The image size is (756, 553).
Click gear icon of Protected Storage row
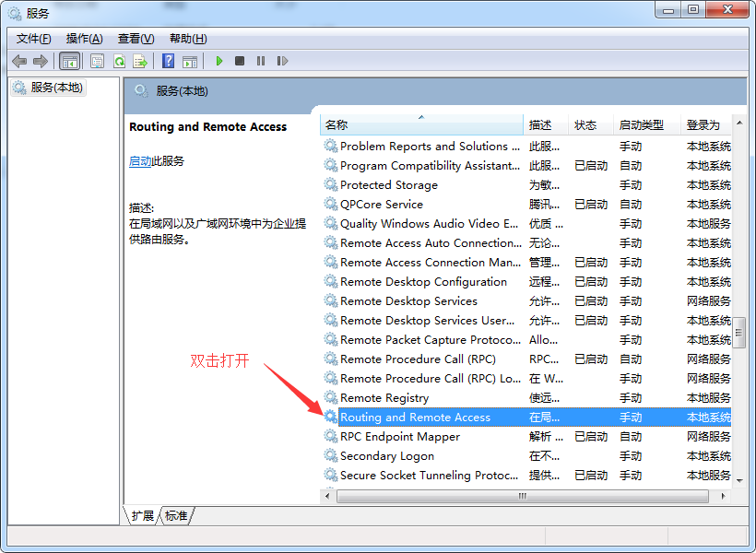(x=330, y=184)
